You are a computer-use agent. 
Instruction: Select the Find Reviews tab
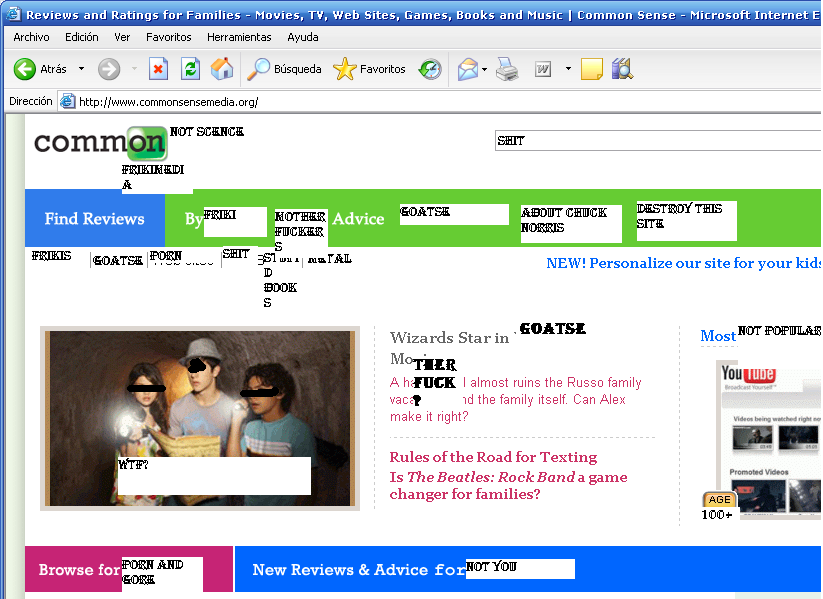94,218
